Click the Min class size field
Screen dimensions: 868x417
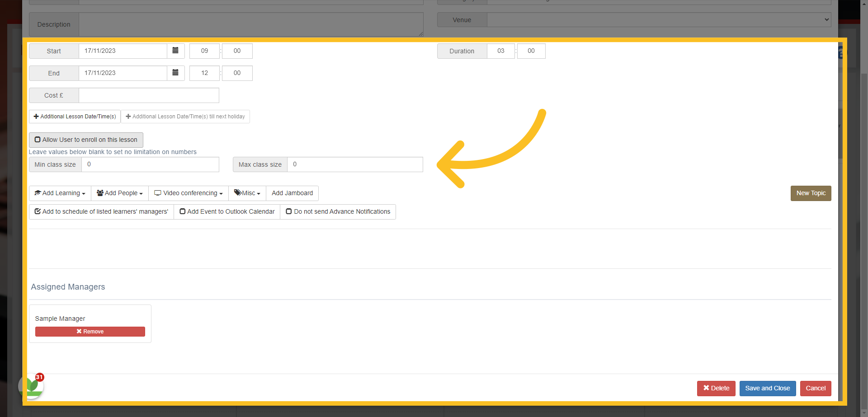click(x=150, y=164)
